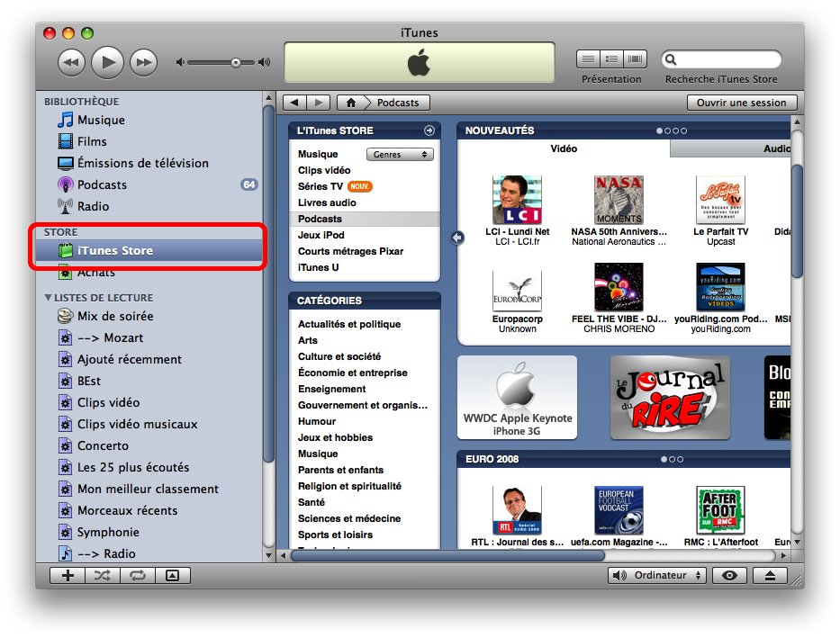Toggle shuffle playback
Viewport: 840px width, 638px height.
click(x=103, y=575)
